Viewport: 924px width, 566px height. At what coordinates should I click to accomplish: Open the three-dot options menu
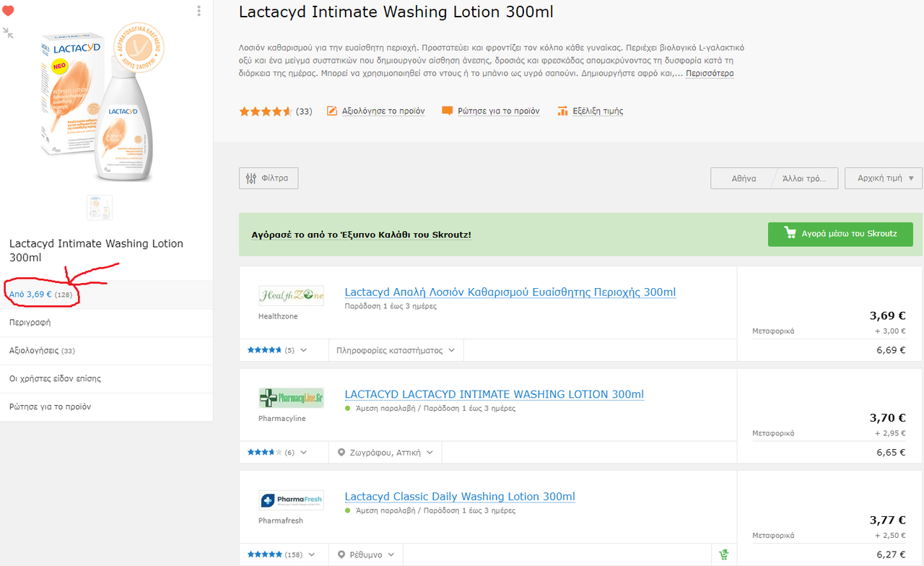pyautogui.click(x=199, y=11)
